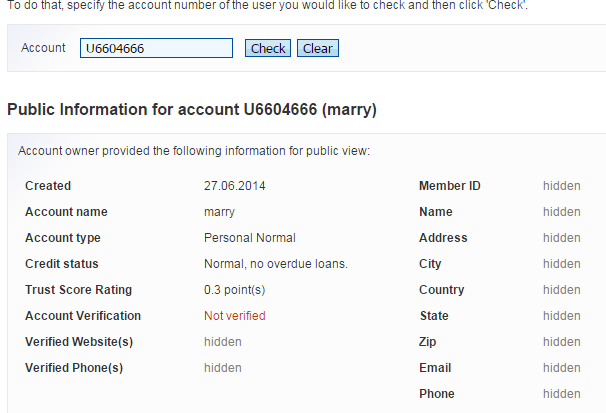Click the 'Credit status' label
606x413 pixels.
62,264
